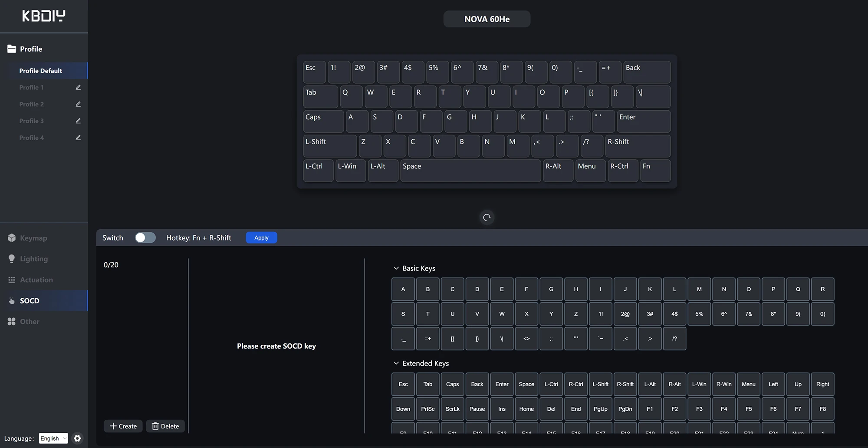Open Other section via four-dot icon
The height and width of the screenshot is (448, 868).
point(12,322)
